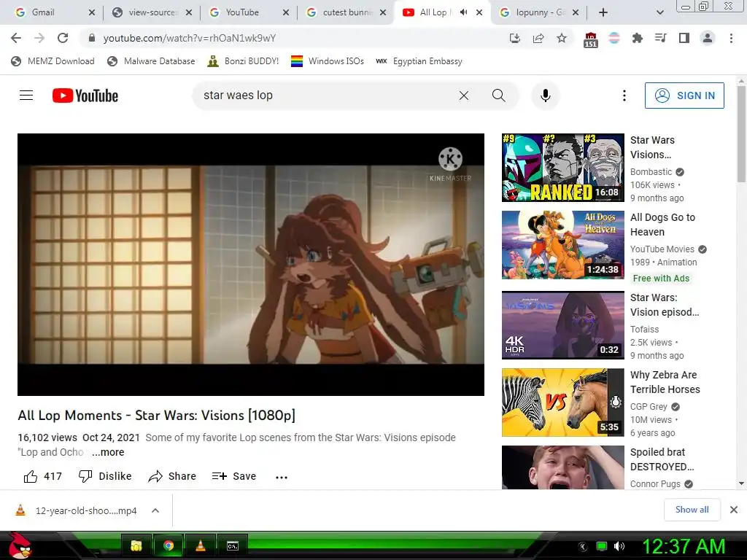Open YouTube settings three-dot menu
The width and height of the screenshot is (747, 560).
click(624, 96)
